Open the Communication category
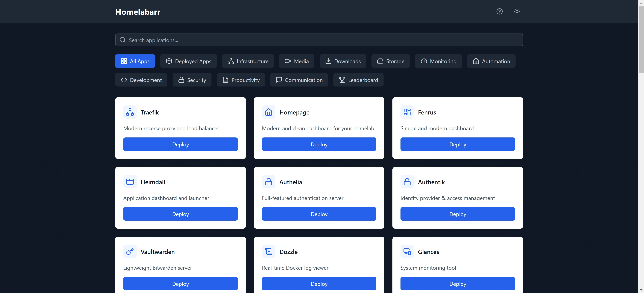Viewport: 644px width, 293px height. (299, 80)
